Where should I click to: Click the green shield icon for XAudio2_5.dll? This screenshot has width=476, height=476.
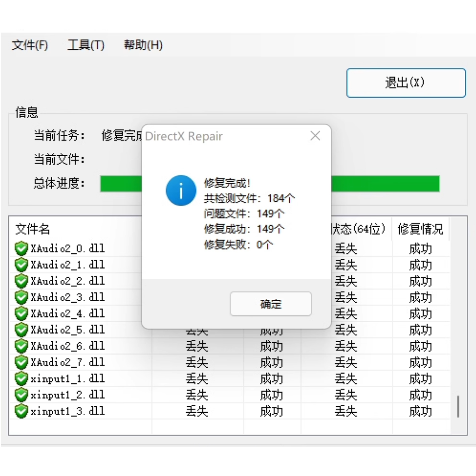[x=21, y=330]
